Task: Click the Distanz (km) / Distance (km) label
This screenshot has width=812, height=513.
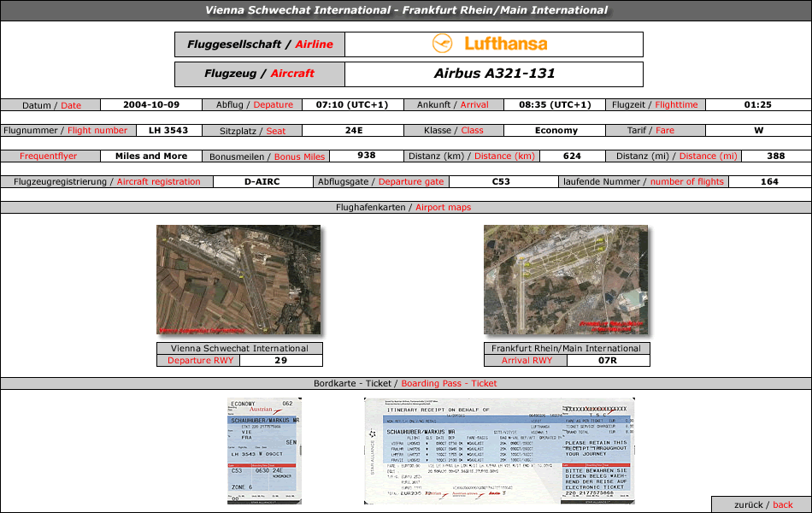Action: click(x=472, y=156)
